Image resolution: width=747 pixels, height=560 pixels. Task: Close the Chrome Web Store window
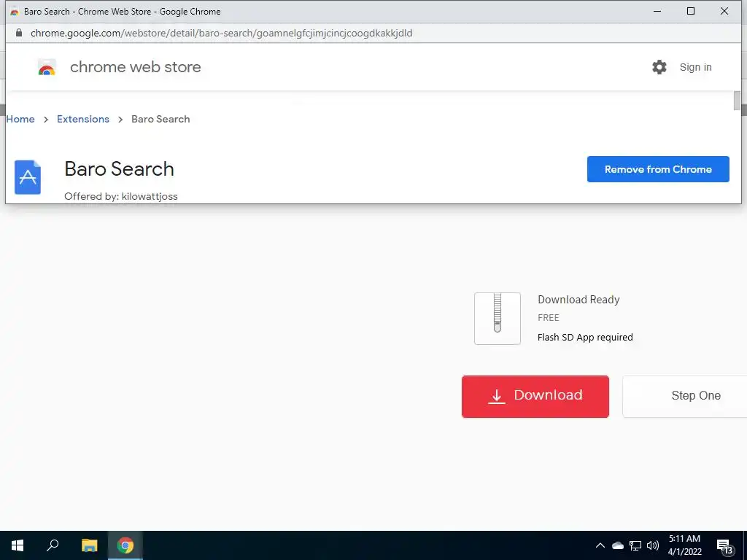pyautogui.click(x=724, y=11)
